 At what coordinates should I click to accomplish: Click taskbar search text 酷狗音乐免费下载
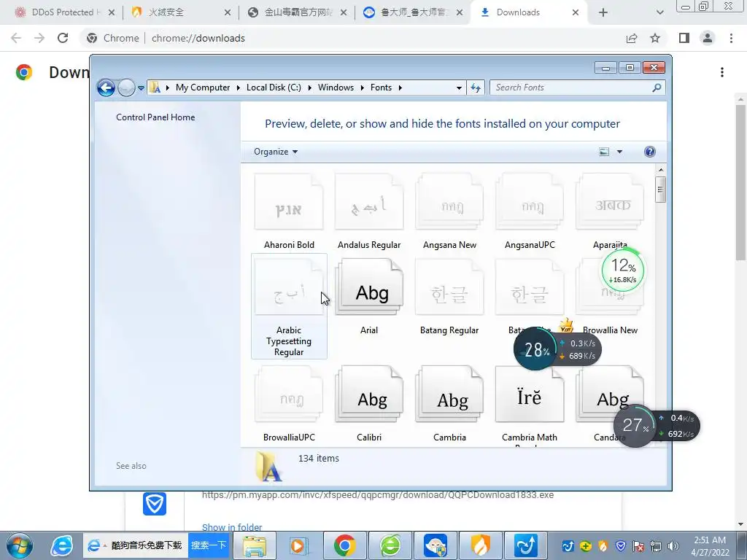pyautogui.click(x=146, y=545)
